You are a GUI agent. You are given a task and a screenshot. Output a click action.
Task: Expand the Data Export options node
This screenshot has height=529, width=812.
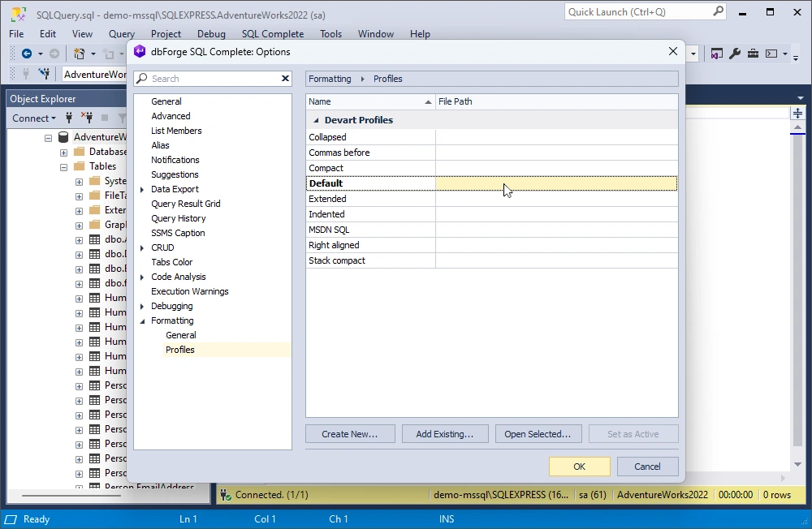pos(142,189)
